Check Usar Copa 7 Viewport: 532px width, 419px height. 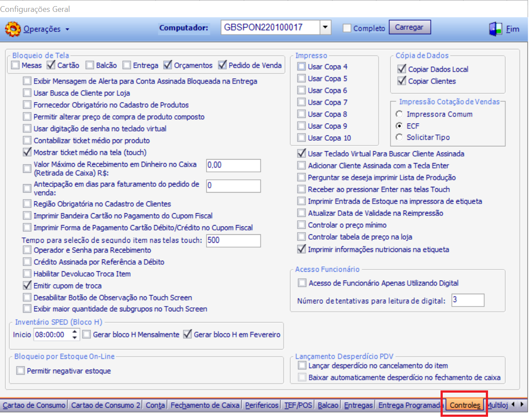tap(301, 102)
